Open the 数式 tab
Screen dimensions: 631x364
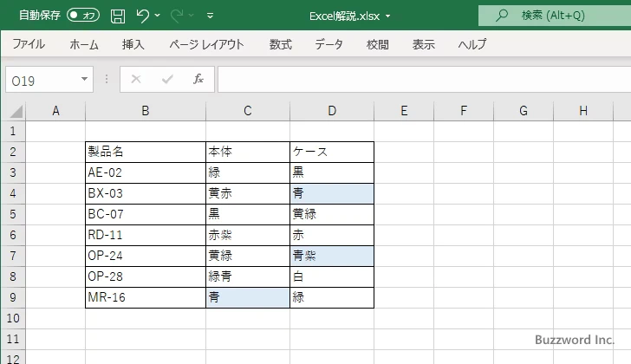pyautogui.click(x=281, y=44)
